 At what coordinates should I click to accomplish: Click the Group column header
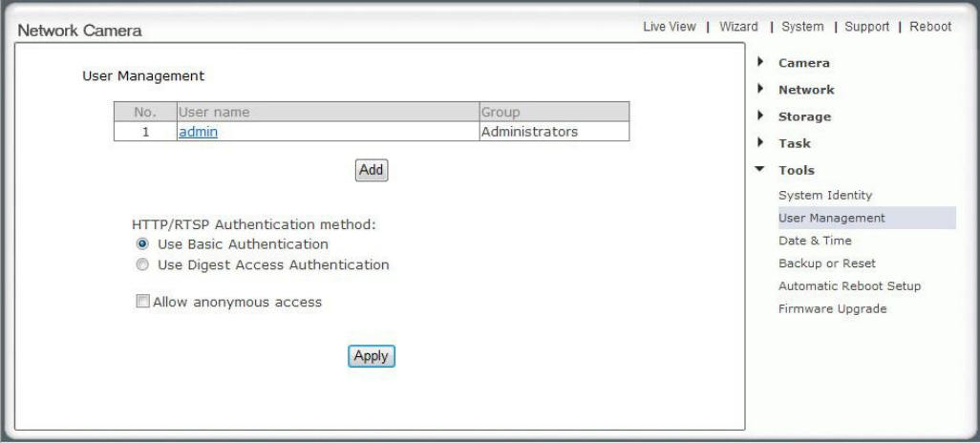tap(554, 112)
